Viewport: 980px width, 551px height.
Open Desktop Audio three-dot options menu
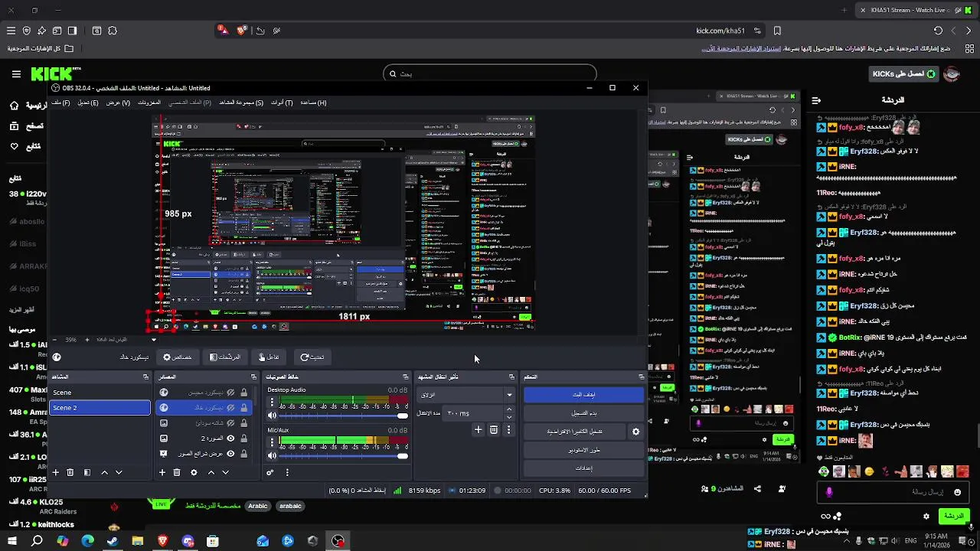tap(272, 403)
